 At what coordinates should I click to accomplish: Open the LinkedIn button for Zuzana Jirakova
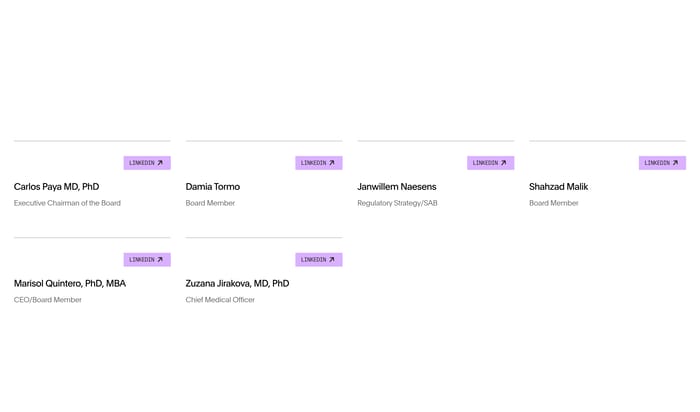pyautogui.click(x=318, y=260)
